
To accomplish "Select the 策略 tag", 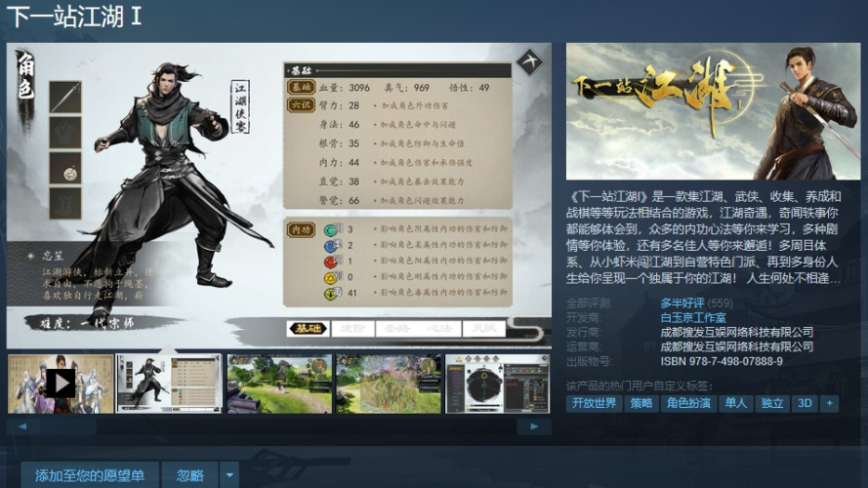I will tap(641, 403).
